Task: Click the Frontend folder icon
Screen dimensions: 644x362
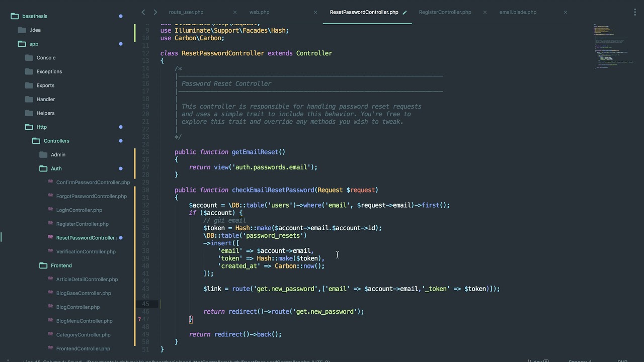Action: click(43, 265)
